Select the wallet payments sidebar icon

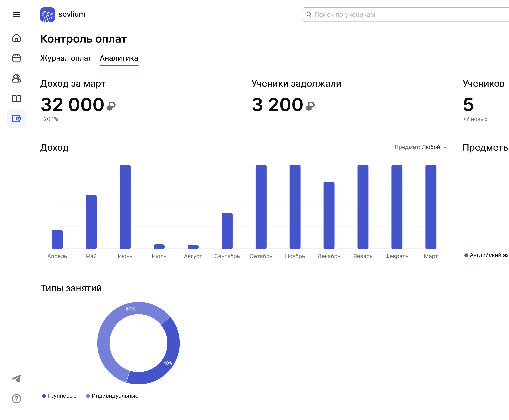(16, 119)
